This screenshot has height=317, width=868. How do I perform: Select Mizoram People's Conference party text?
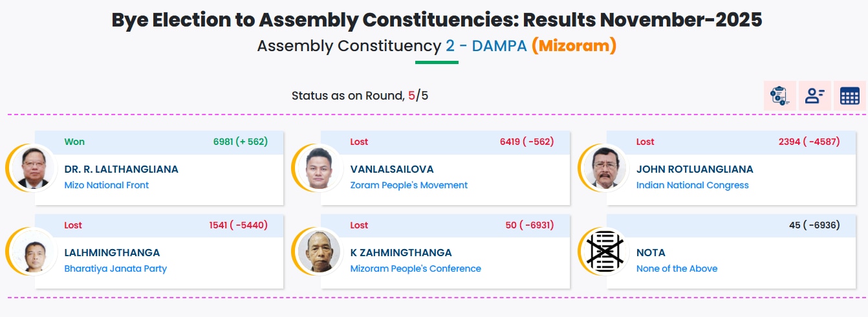click(415, 268)
